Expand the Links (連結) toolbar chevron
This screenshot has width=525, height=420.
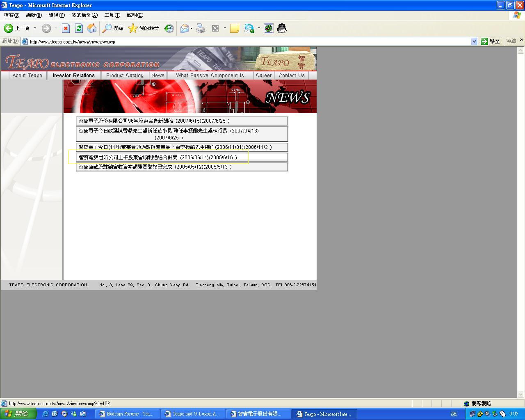(522, 40)
